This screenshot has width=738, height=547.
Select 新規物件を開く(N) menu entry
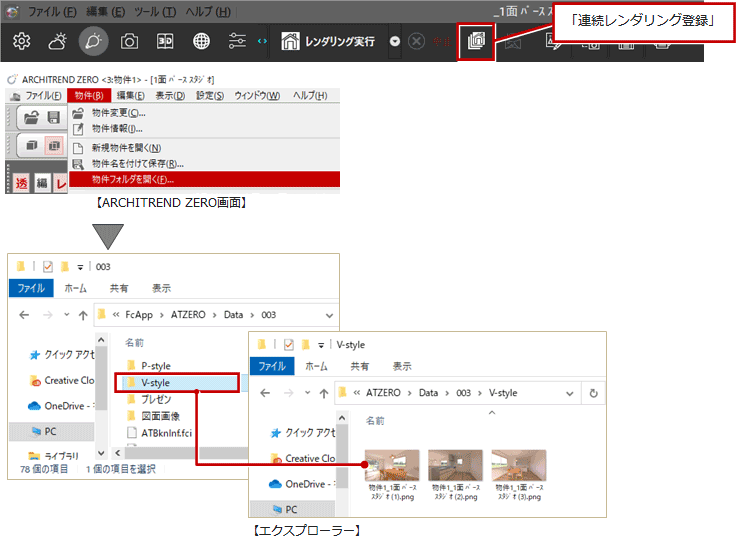coord(126,148)
